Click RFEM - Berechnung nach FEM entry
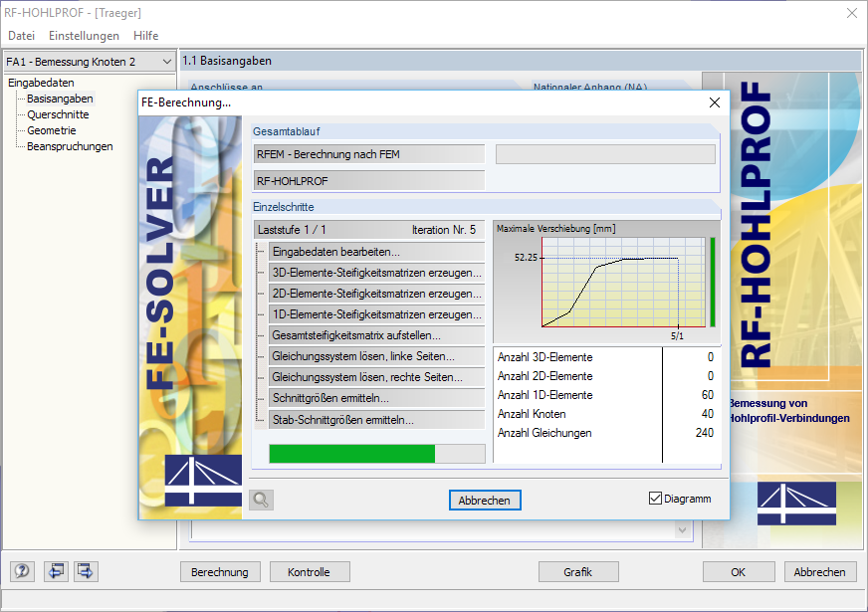 369,154
